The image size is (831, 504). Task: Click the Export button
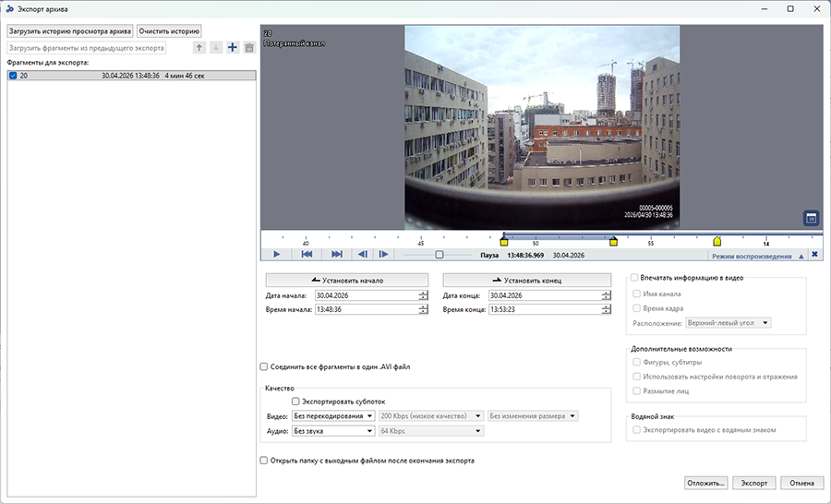(x=754, y=483)
